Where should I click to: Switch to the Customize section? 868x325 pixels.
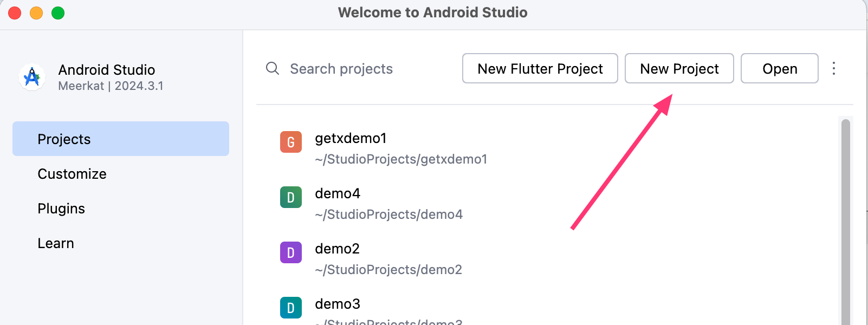point(72,174)
